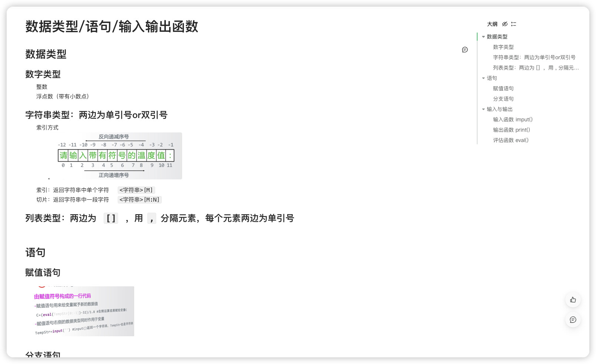
Task: Click the 浮点数（带有小数点）line
Action: 63,96
